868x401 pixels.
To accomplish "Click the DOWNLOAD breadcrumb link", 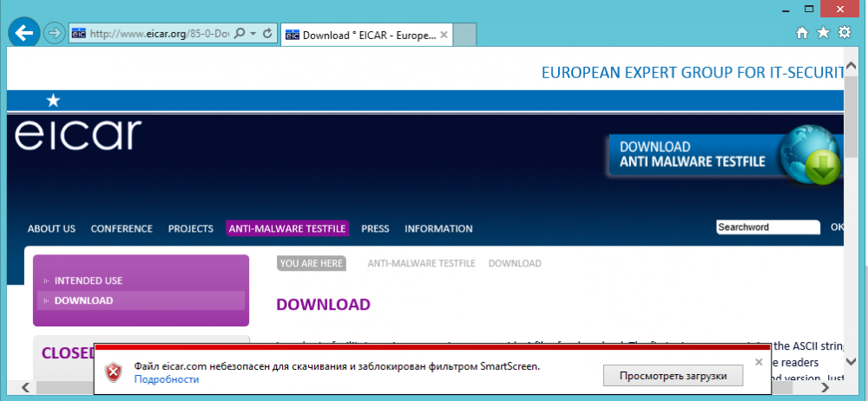I will point(515,264).
